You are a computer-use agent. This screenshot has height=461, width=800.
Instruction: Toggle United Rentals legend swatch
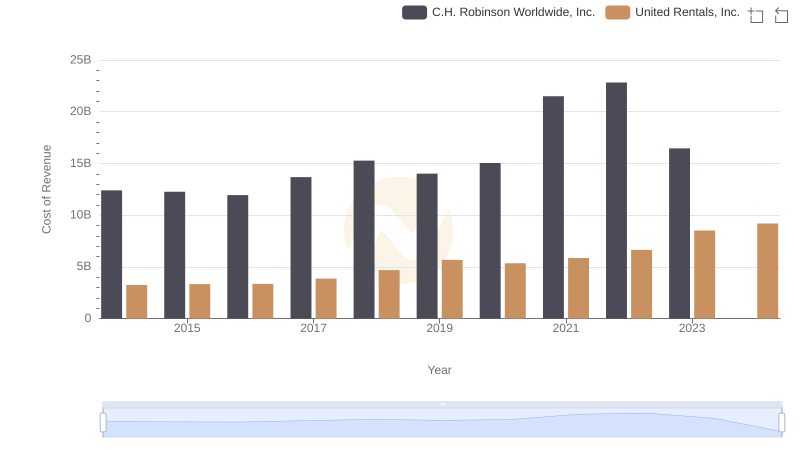click(617, 12)
